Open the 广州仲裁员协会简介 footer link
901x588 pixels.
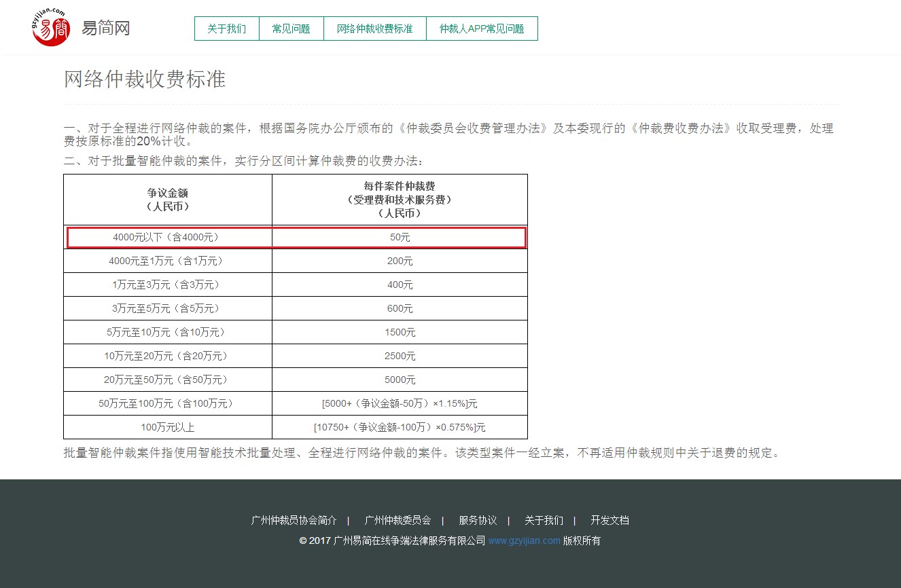click(x=294, y=521)
